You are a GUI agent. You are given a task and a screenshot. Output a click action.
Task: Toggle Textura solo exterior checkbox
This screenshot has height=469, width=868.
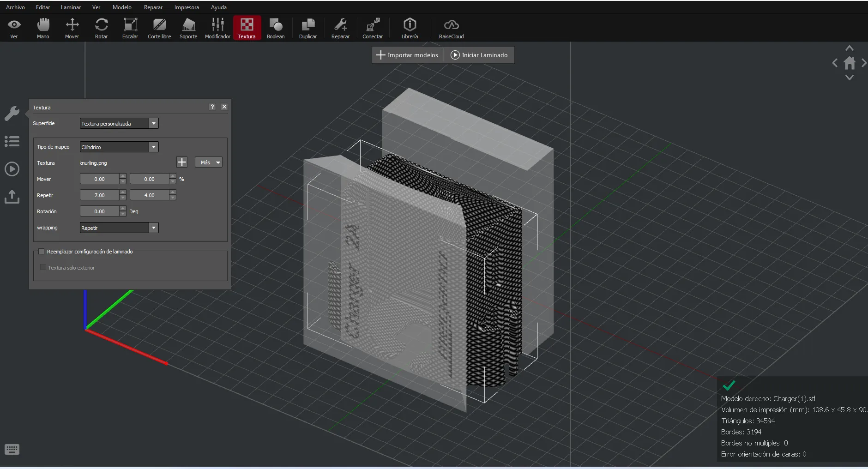(43, 268)
